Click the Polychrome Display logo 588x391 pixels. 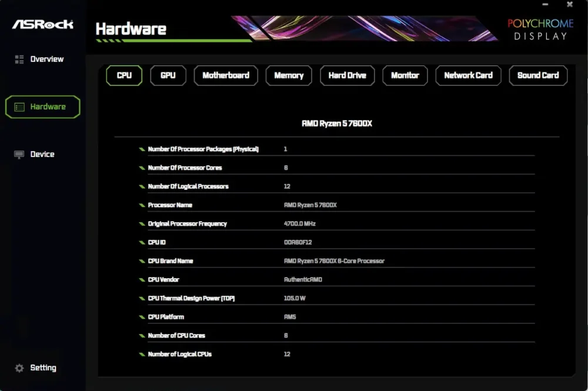540,29
